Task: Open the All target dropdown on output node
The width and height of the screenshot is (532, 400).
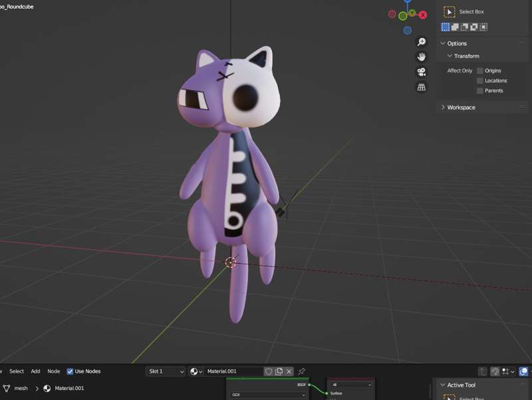Action: [x=351, y=385]
